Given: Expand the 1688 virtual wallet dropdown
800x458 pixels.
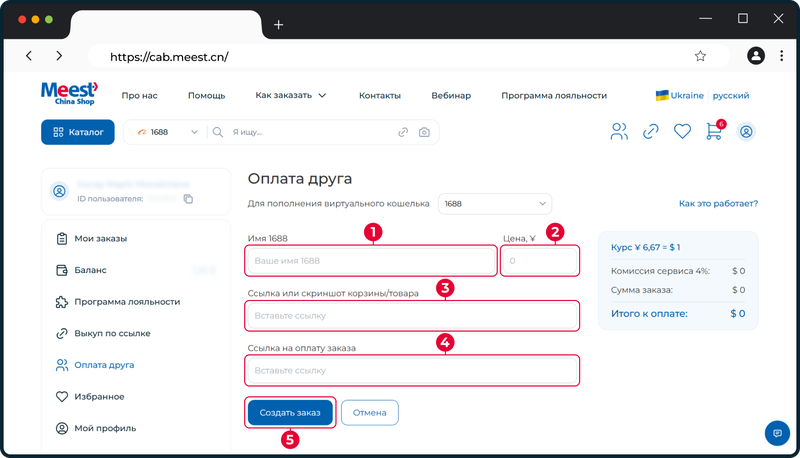Looking at the screenshot, I should [x=495, y=203].
